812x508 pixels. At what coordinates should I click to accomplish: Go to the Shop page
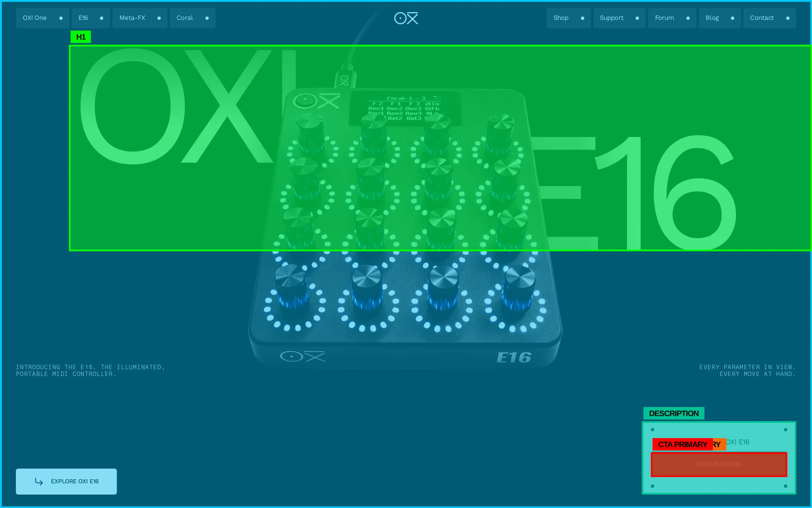point(569,18)
